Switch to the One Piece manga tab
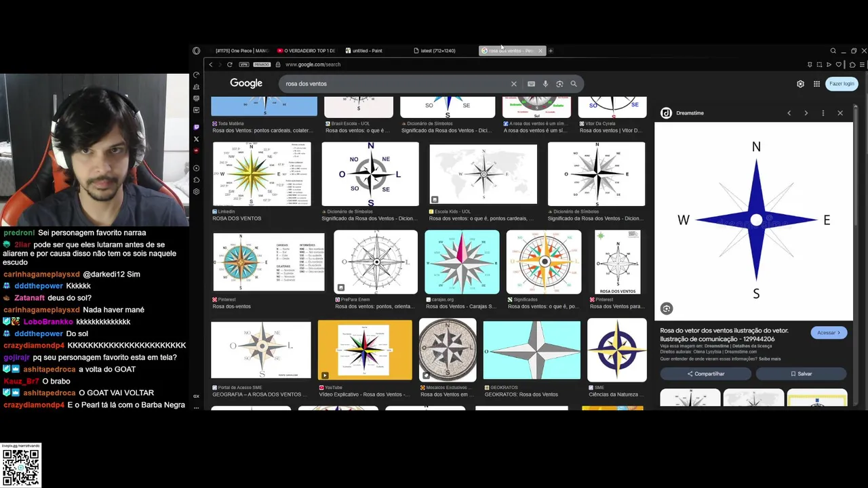 pos(241,51)
